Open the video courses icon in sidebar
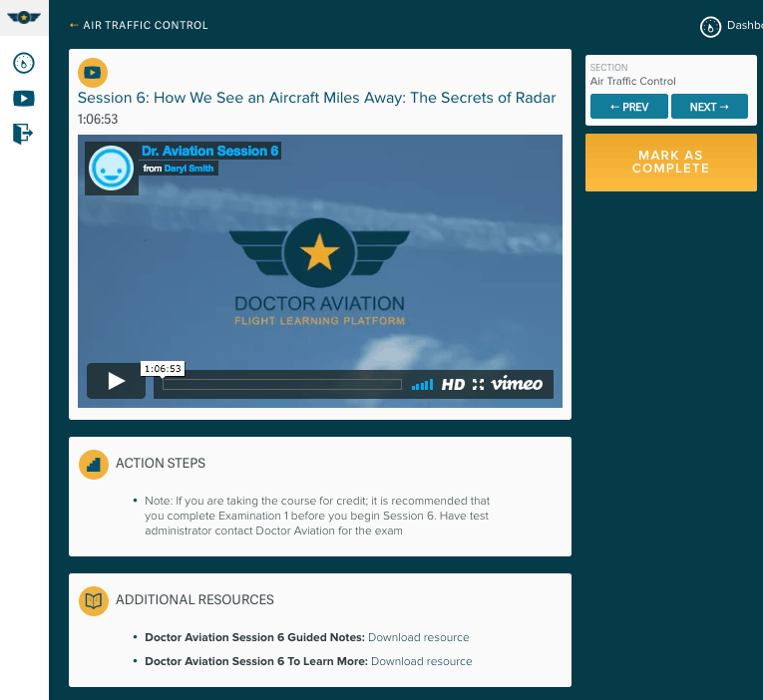 (x=24, y=99)
